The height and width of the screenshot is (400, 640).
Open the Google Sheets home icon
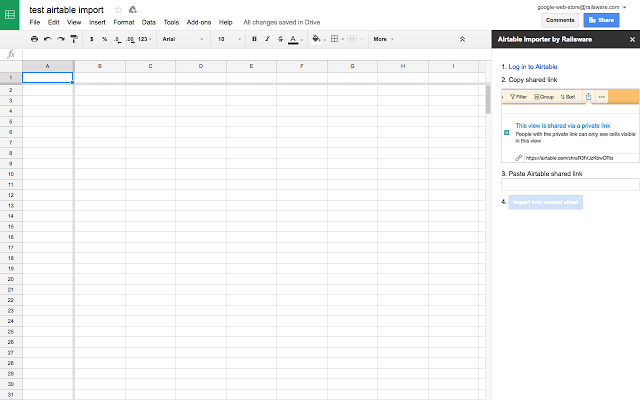(x=9, y=15)
